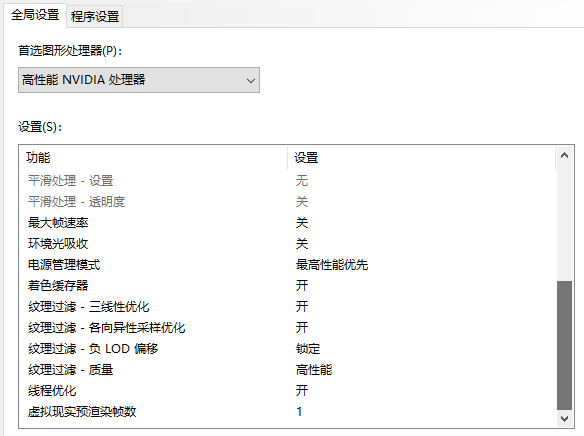Viewport: 584px width, 436px height.
Task: Open the 首选图形处理器 dropdown arrow
Action: tap(251, 80)
